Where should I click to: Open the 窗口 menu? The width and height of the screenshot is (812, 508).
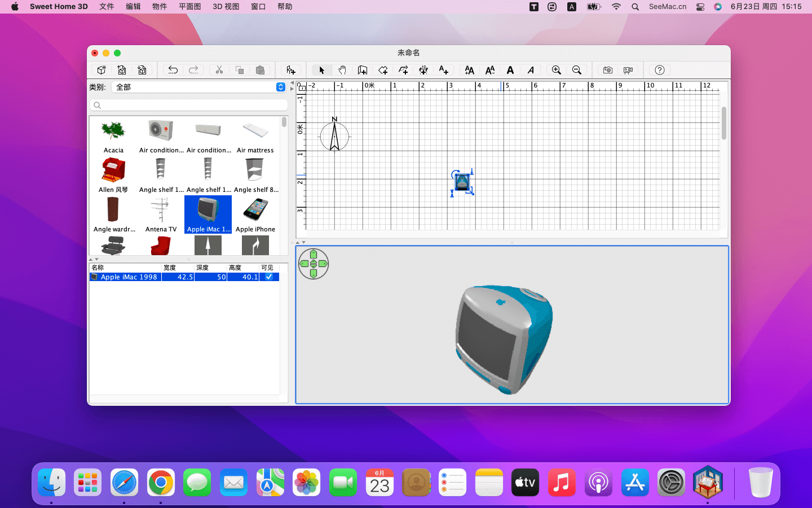[x=258, y=7]
